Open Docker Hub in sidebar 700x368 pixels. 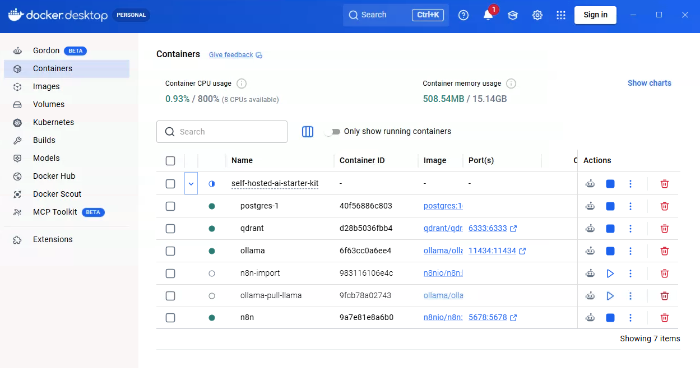[x=67, y=176]
